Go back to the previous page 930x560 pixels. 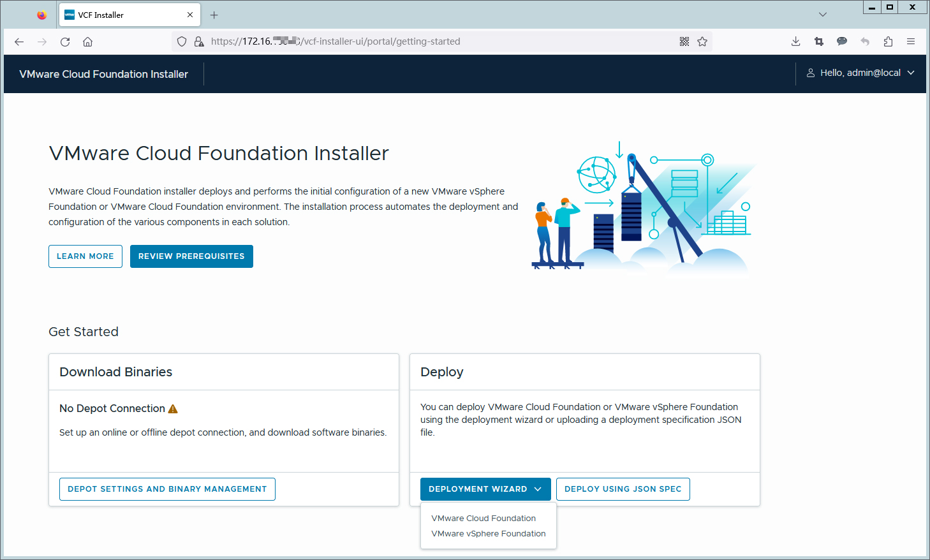click(x=19, y=41)
